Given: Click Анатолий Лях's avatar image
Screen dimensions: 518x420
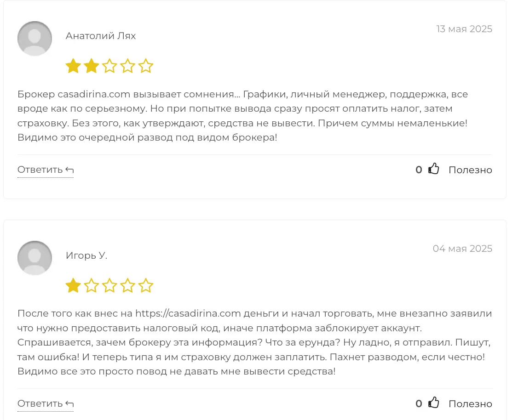Looking at the screenshot, I should coord(35,39).
